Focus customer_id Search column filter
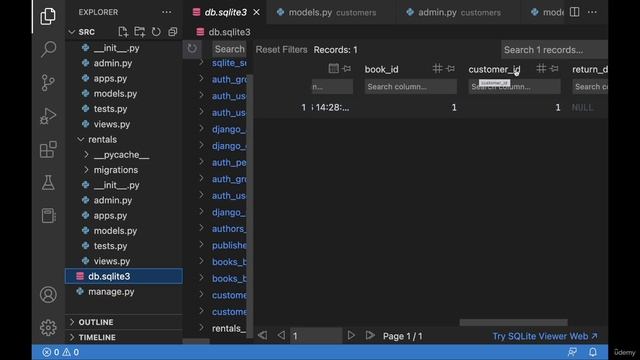 pyautogui.click(x=514, y=87)
